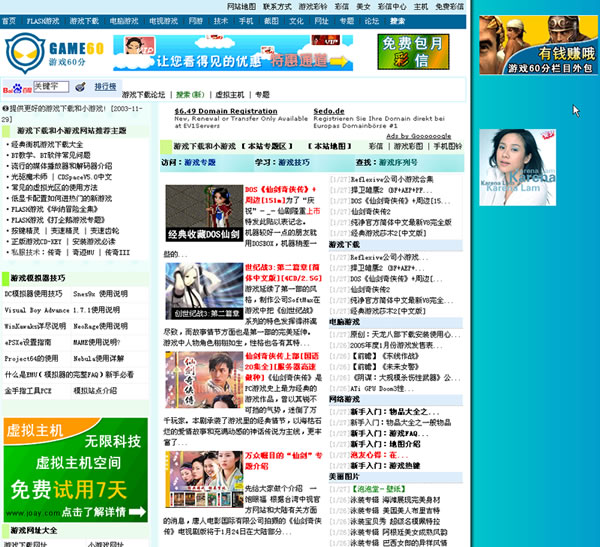This screenshot has height=547, width=600.
Task: Open BT教学、BT软件常见问题 link
Action: (51, 155)
